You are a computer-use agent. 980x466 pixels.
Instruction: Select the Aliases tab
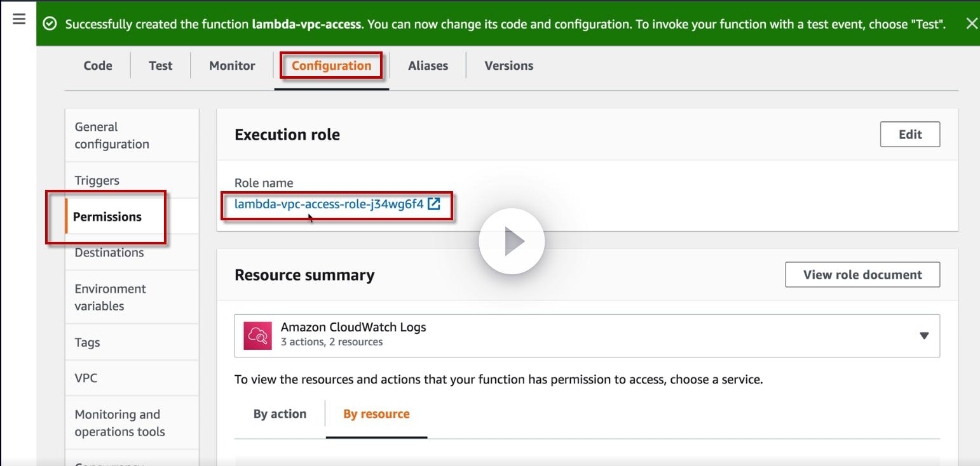pyautogui.click(x=428, y=65)
